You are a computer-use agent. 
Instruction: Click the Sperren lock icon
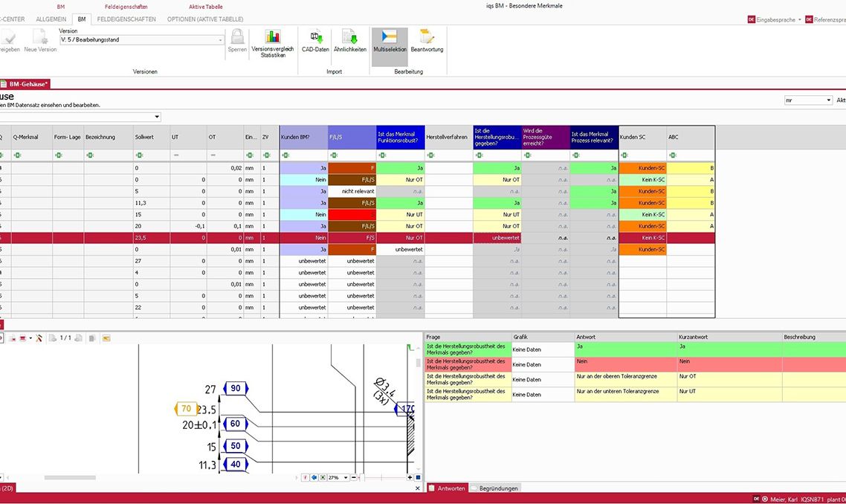point(237,41)
